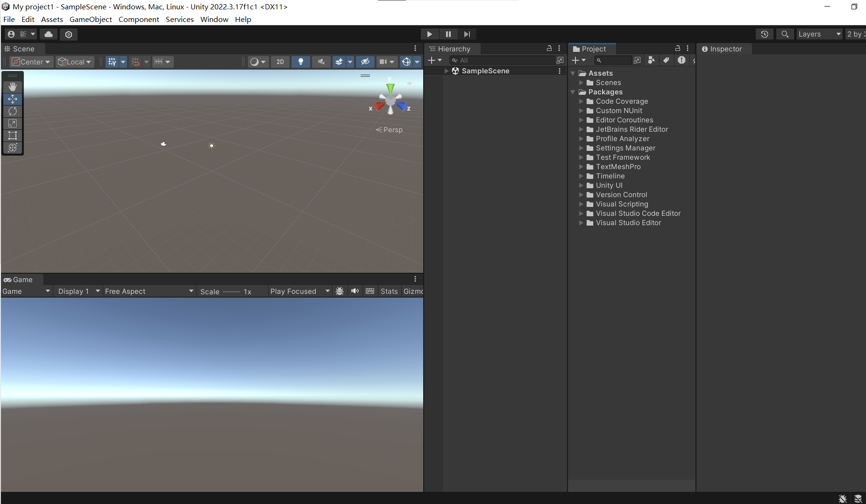Viewport: 866px width, 504px height.
Task: Collapse the Packages folder
Action: tap(573, 92)
